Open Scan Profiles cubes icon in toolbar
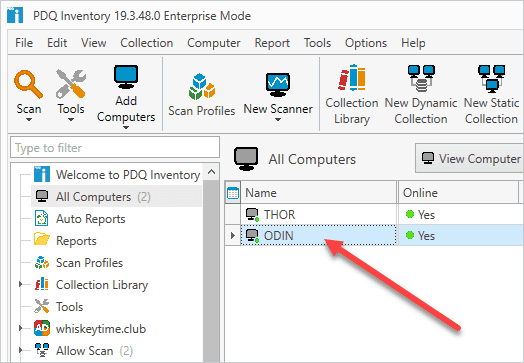 202,87
